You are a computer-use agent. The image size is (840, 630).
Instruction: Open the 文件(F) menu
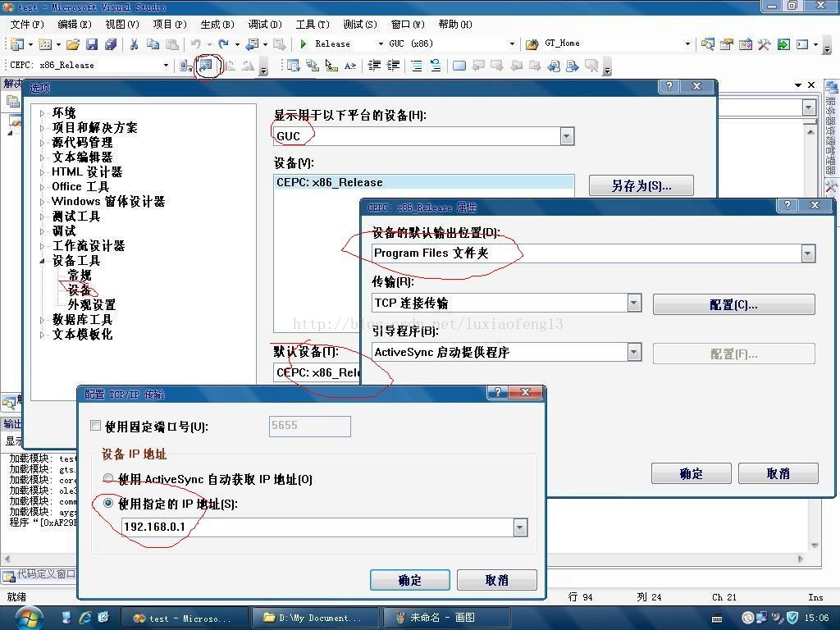(x=27, y=24)
